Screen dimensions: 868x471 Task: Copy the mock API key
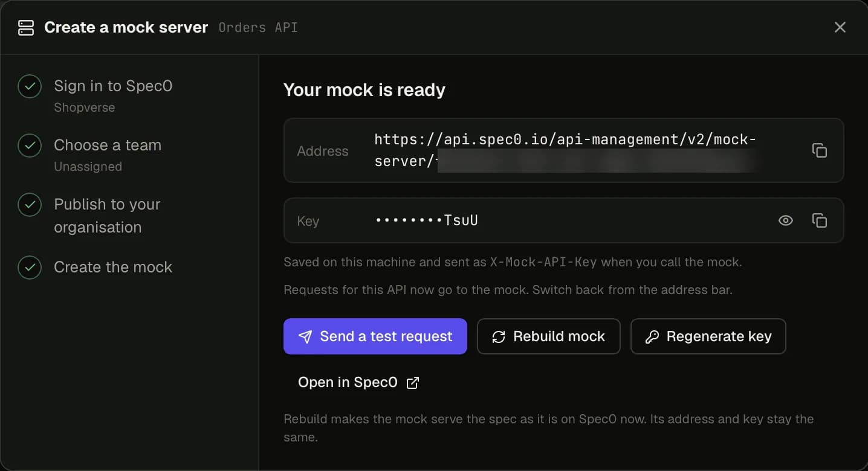[819, 220]
